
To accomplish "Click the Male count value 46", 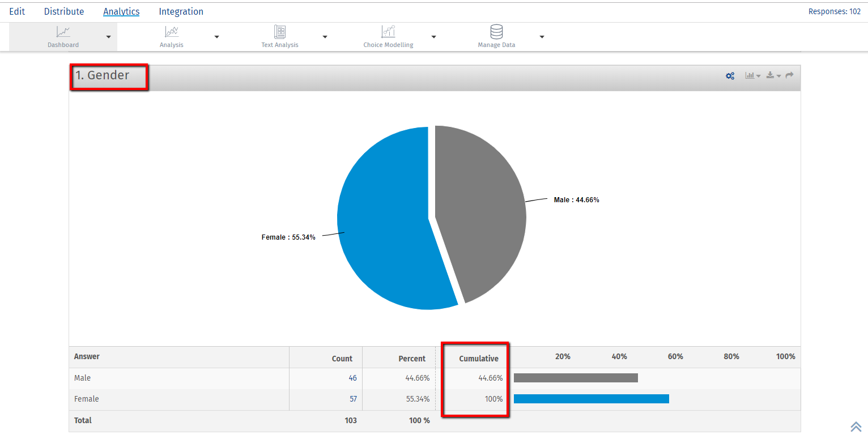I will (x=352, y=378).
